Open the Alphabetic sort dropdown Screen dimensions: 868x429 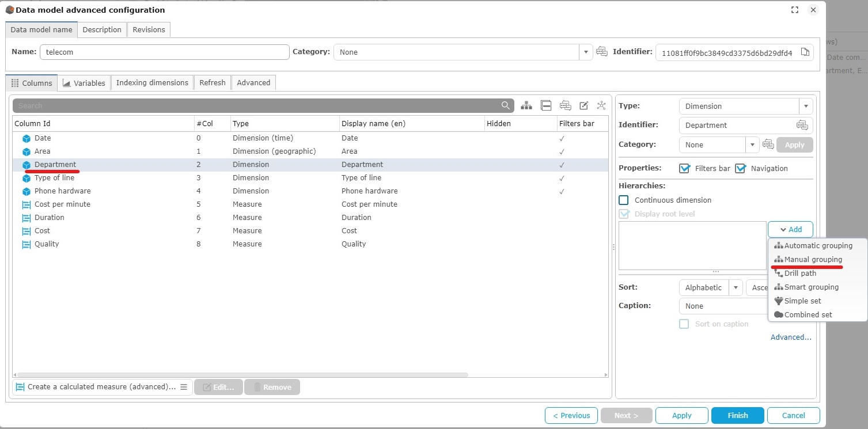pyautogui.click(x=735, y=287)
